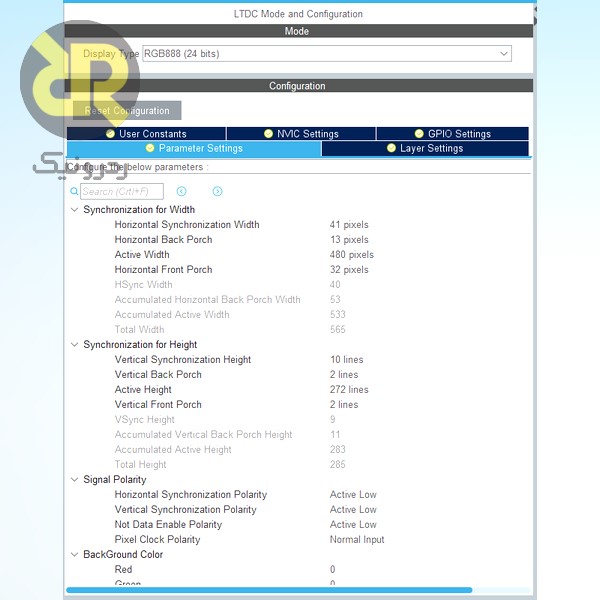Click the Vertical Back Porch parameter row
This screenshot has height=600, width=600.
click(158, 375)
